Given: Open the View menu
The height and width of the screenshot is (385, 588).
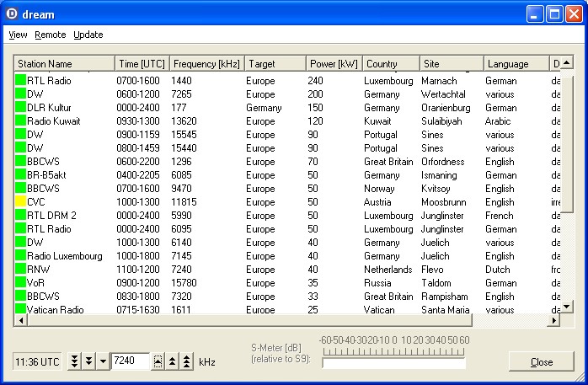Looking at the screenshot, I should [18, 35].
